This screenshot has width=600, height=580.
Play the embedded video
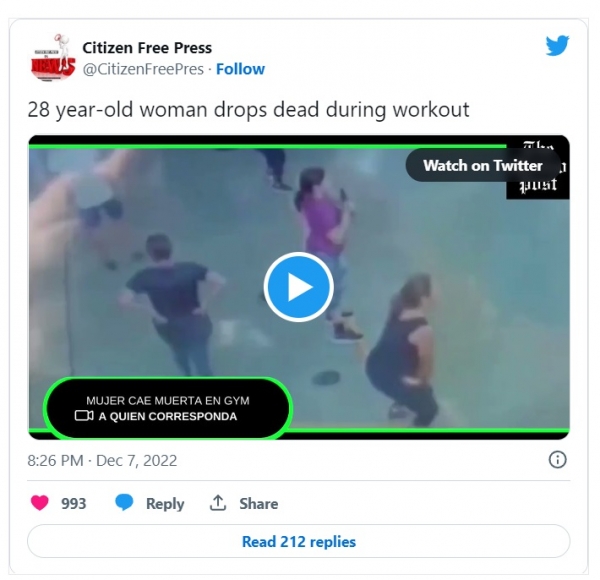click(298, 287)
